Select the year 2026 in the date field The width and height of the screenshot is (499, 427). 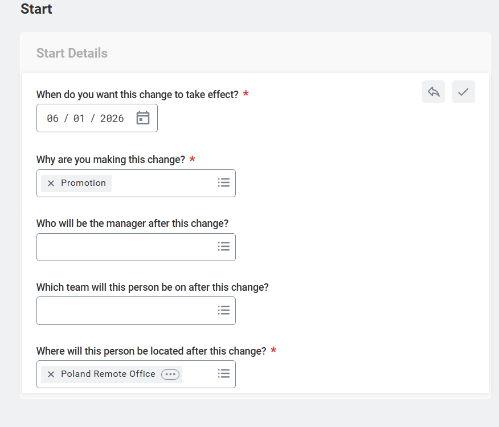[112, 118]
